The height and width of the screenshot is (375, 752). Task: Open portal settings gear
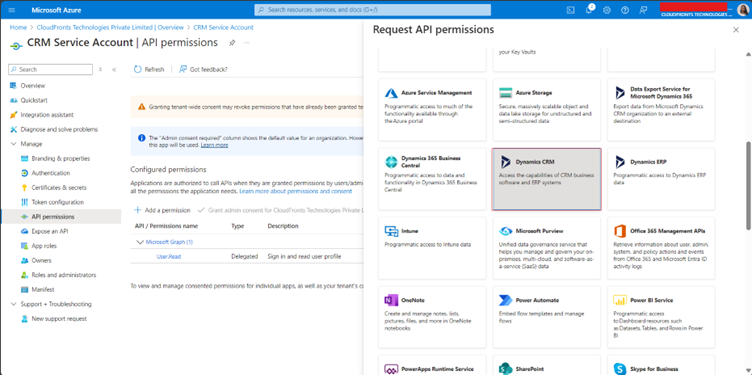tap(607, 10)
